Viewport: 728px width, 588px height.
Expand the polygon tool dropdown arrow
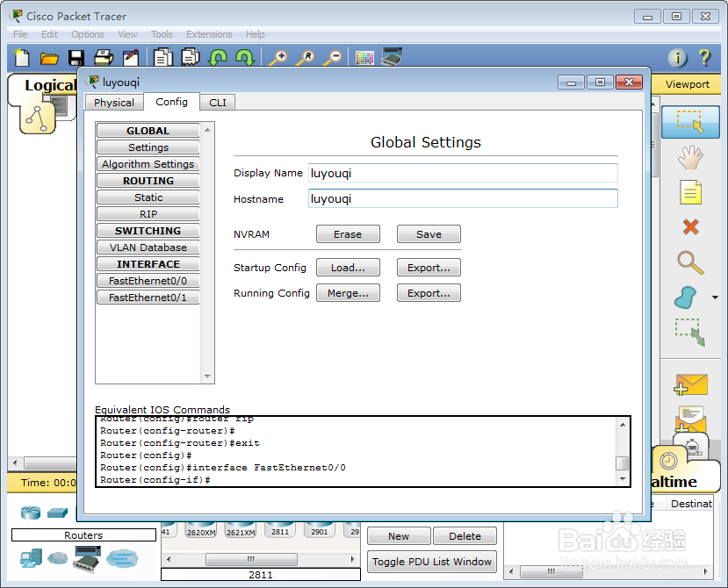715,298
